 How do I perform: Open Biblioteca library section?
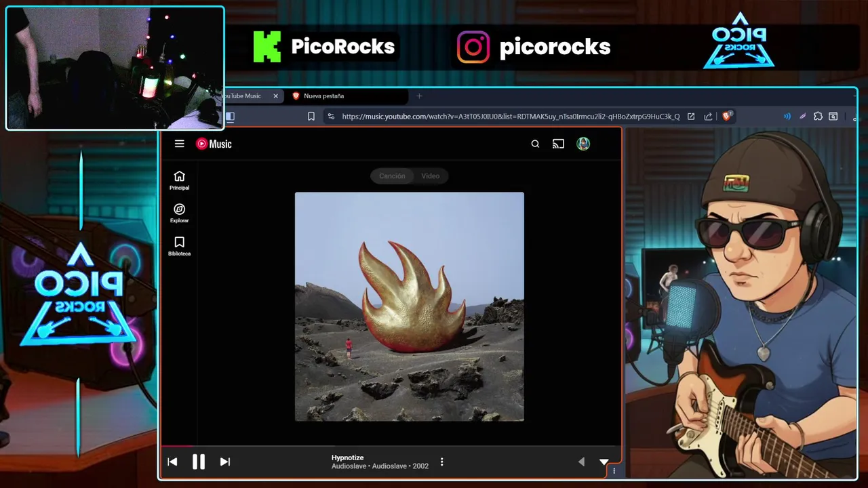point(179,246)
